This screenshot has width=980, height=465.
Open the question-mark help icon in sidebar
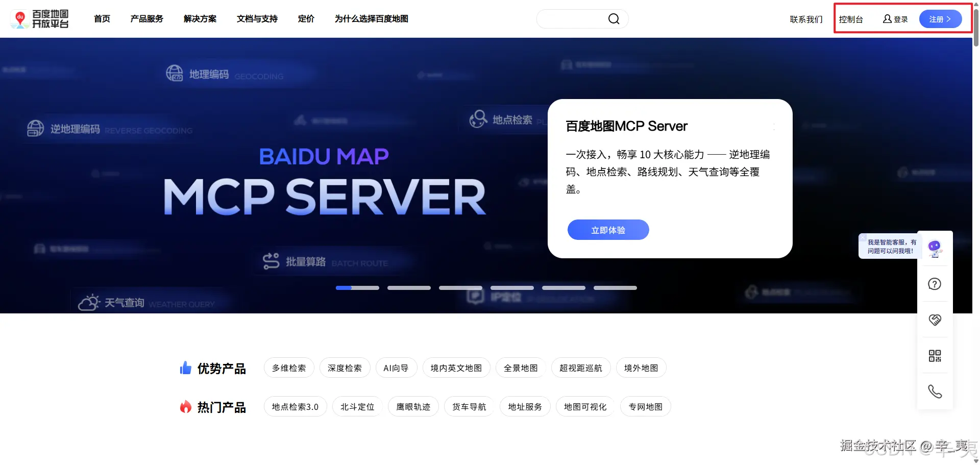click(935, 284)
